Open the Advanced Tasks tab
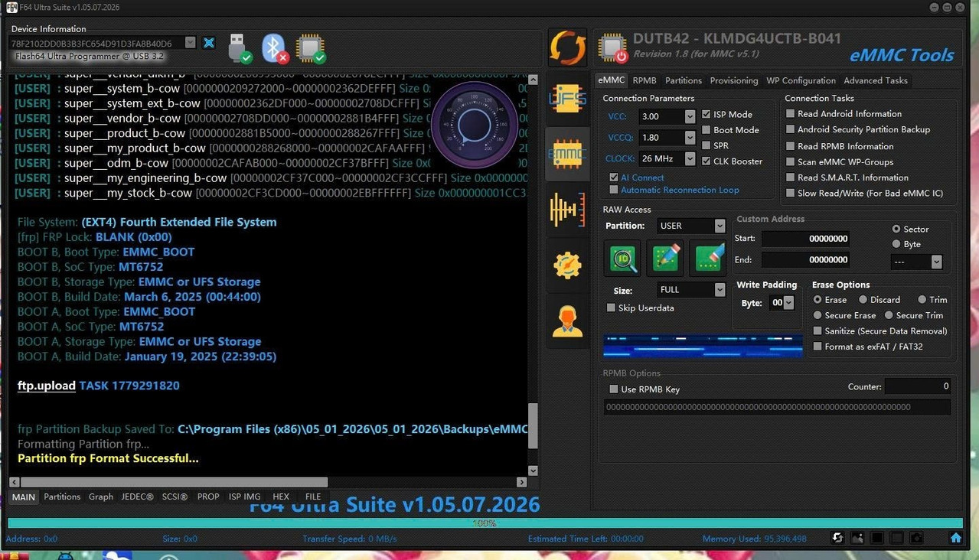The height and width of the screenshot is (560, 979). coord(876,80)
